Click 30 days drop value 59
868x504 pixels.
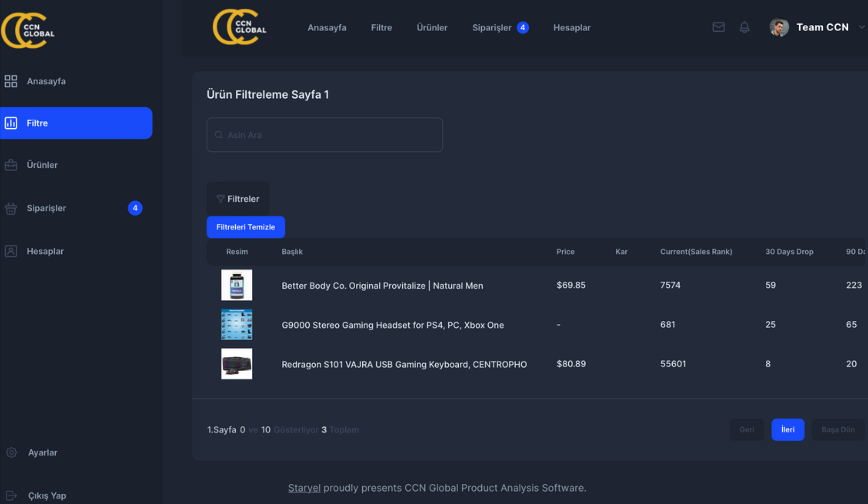(770, 285)
